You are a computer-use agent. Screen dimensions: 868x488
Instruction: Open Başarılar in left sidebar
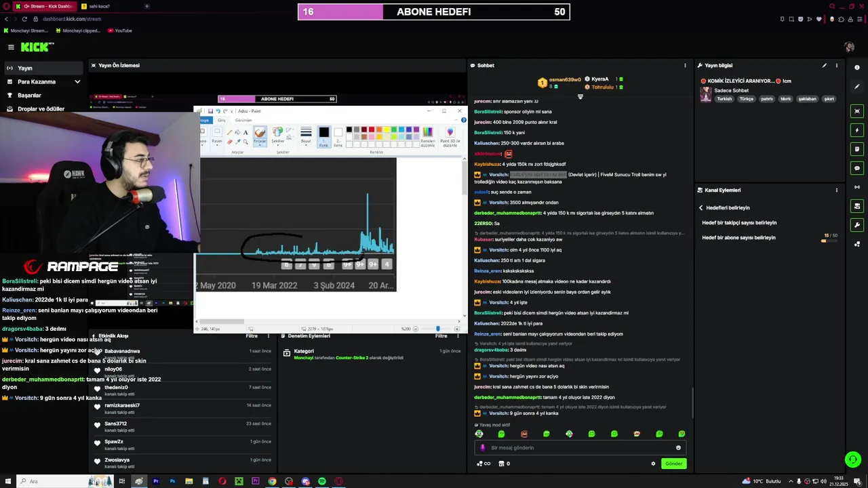(29, 96)
